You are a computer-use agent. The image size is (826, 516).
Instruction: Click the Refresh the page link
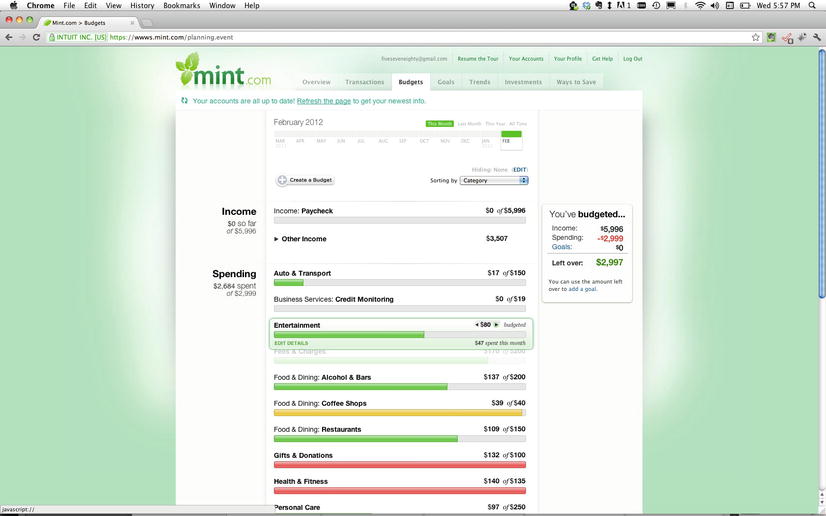coord(324,101)
